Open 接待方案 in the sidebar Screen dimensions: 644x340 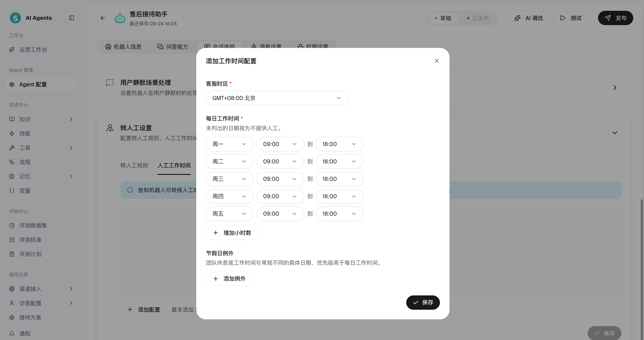tap(42, 318)
